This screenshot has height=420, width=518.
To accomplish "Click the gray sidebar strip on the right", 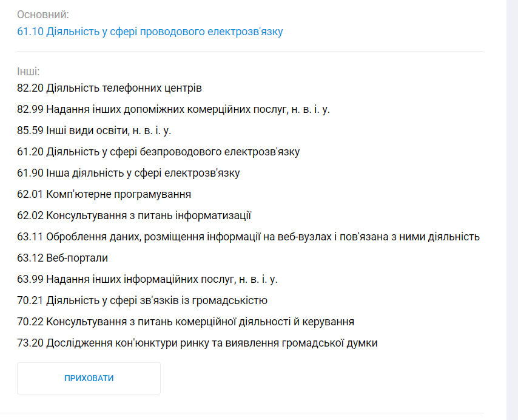I will [512, 210].
